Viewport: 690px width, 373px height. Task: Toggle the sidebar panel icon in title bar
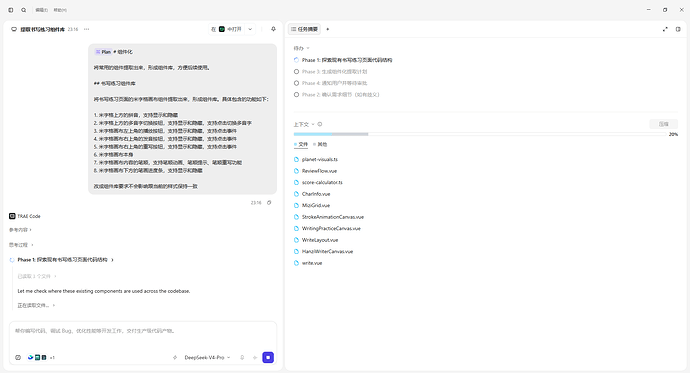11,10
